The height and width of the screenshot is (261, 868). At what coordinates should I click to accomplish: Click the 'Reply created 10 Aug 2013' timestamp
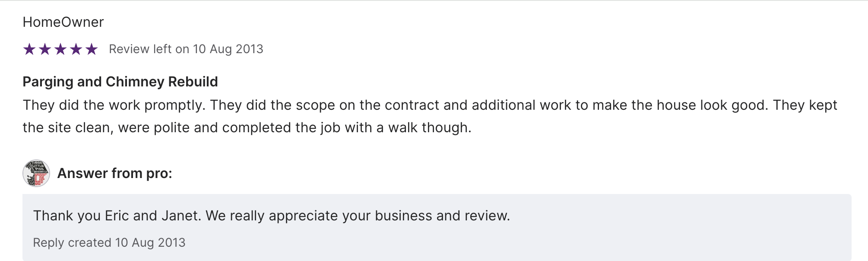[x=109, y=243]
